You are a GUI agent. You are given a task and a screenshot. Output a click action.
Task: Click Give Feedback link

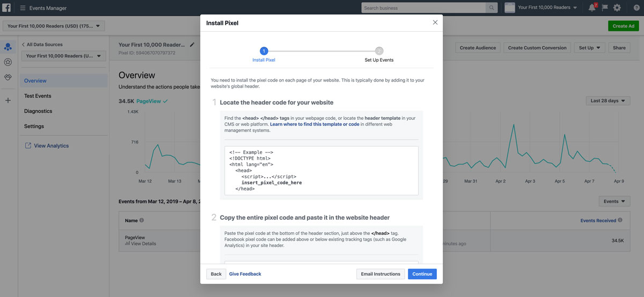[245, 274]
